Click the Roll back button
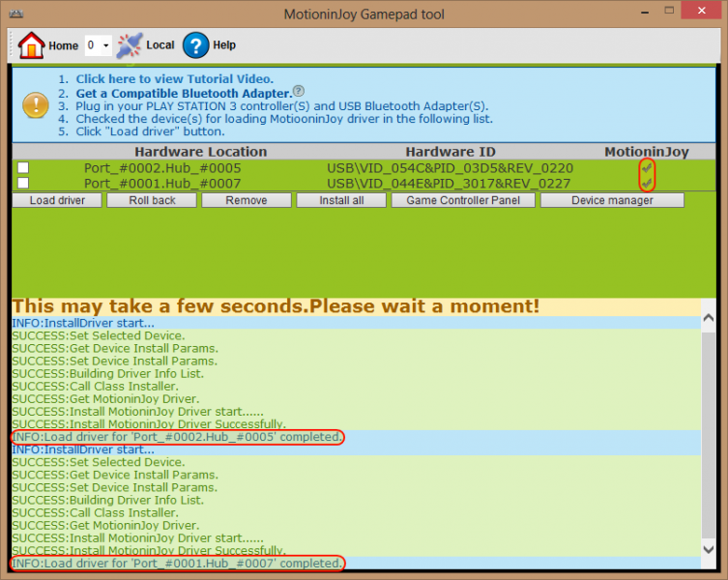728x580 pixels. [152, 200]
